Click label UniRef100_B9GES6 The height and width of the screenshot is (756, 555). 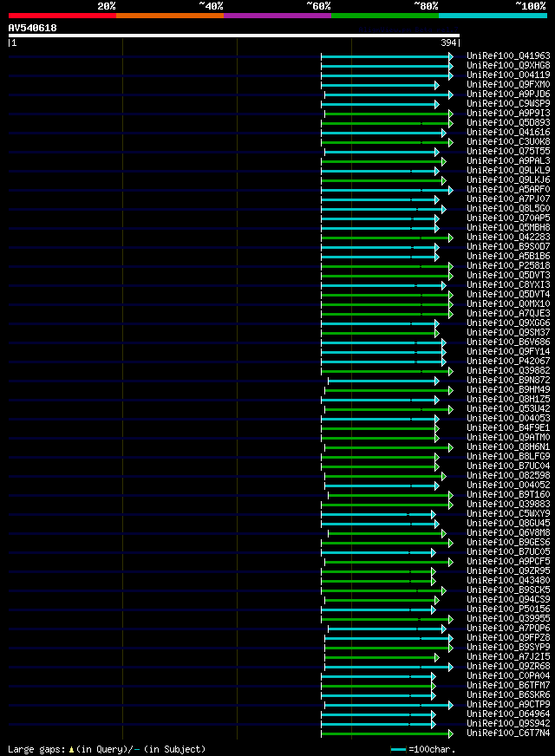pyautogui.click(x=508, y=543)
